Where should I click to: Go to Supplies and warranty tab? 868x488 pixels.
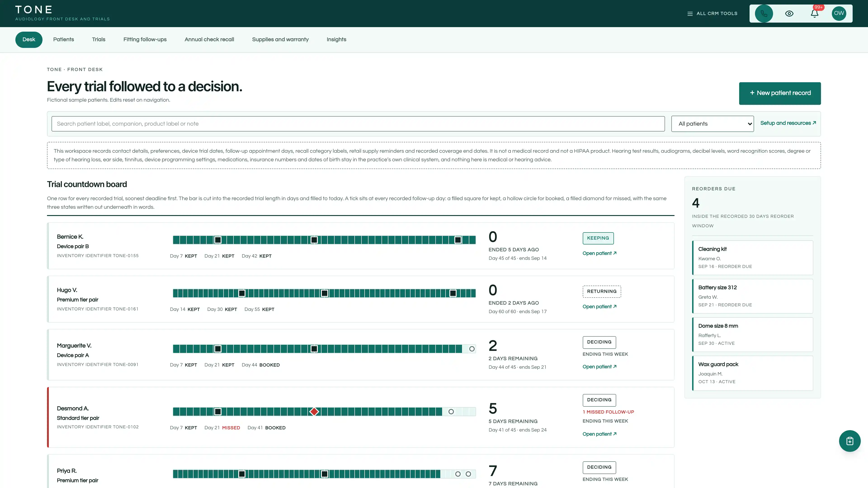click(x=280, y=39)
